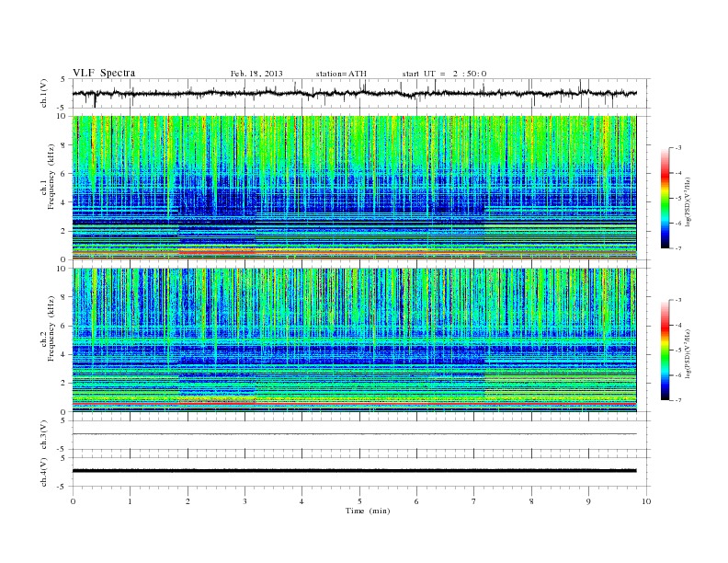Viewport: 728px width, 563px height.
Task: Click time axis tick label "8"
Action: (x=531, y=501)
